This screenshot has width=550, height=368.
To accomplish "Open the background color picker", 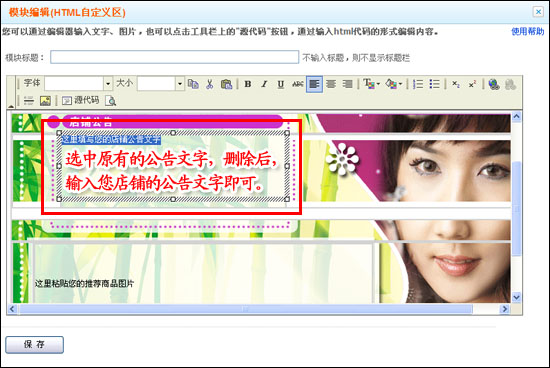I will coord(393,84).
